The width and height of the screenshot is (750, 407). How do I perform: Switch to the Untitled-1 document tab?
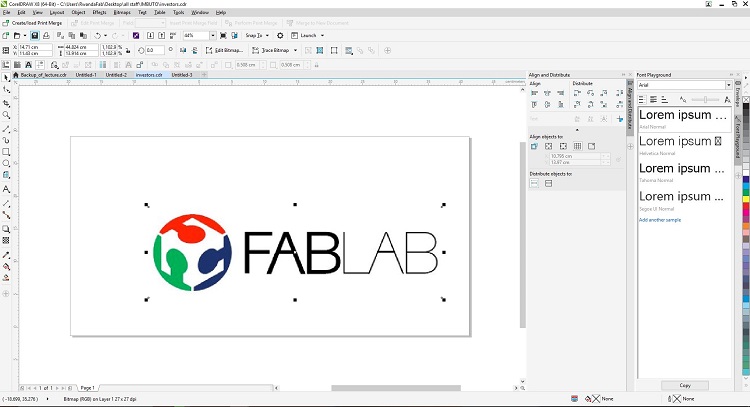[x=86, y=75]
